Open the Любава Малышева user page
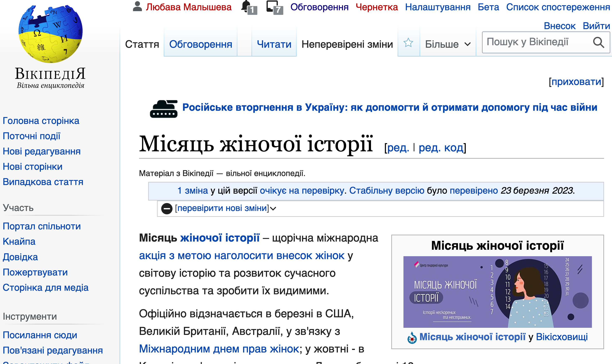Screen dimensions: 612x364 (x=189, y=7)
